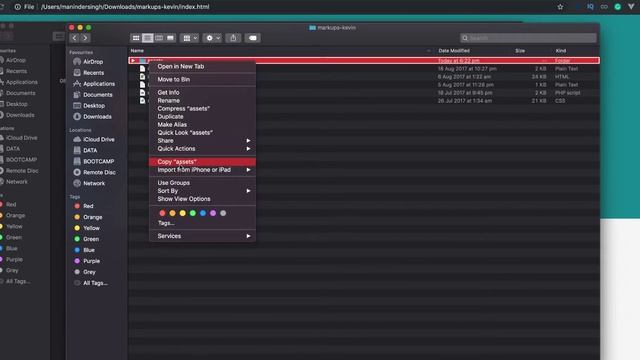Apply yellow tag dot in context menu

(x=182, y=213)
